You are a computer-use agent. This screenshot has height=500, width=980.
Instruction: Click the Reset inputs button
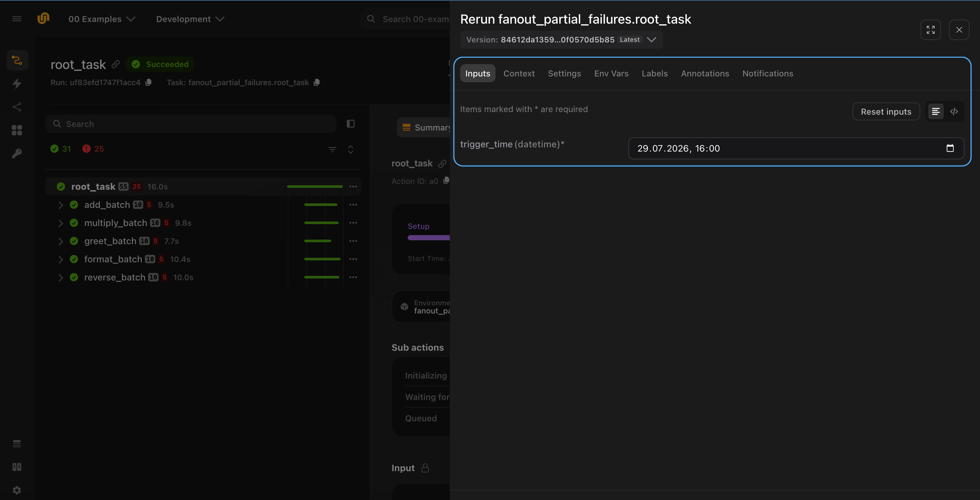pos(886,111)
